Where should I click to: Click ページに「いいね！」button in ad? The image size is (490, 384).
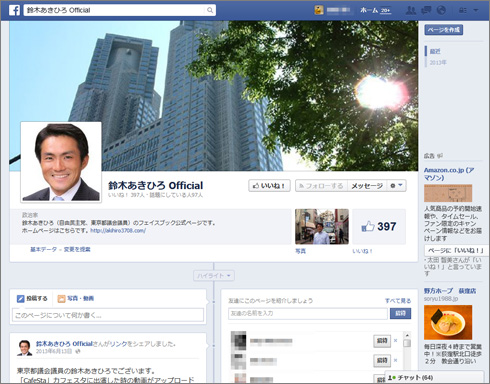[x=455, y=250]
